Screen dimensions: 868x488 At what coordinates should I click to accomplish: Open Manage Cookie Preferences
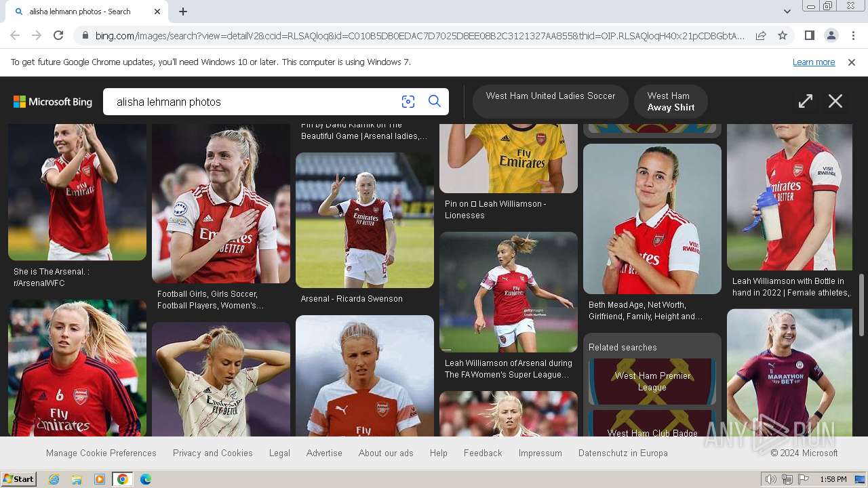click(x=101, y=453)
